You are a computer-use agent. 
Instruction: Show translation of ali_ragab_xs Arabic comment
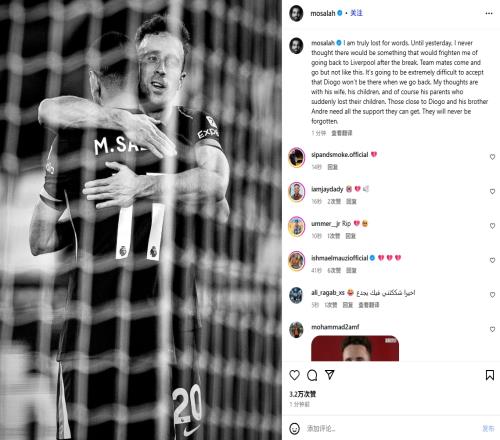pos(368,305)
